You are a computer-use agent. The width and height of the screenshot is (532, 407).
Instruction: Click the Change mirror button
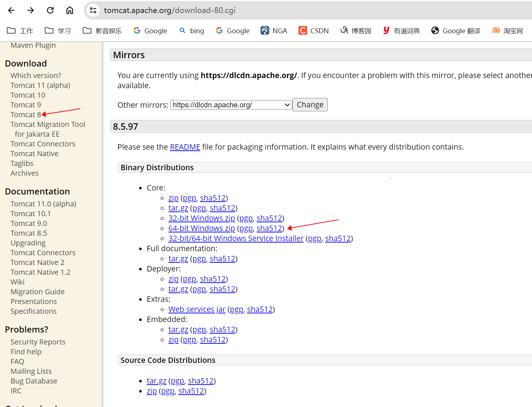coord(310,105)
